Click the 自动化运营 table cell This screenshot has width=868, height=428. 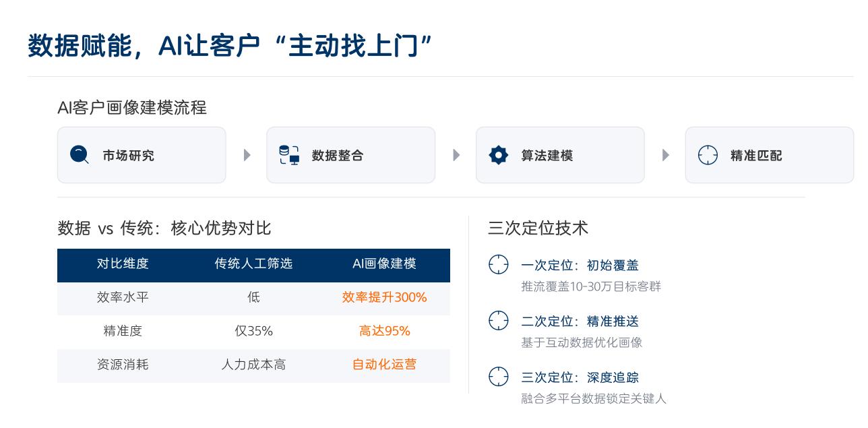pyautogui.click(x=384, y=365)
